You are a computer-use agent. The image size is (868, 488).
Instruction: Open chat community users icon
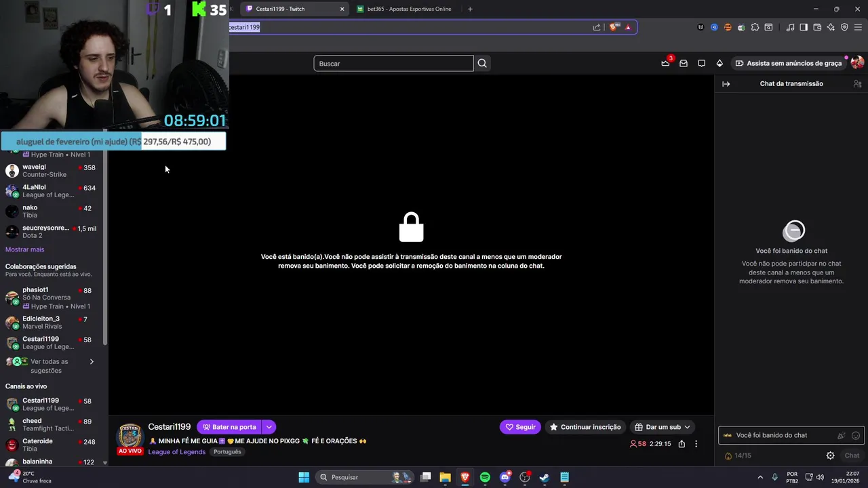coord(857,84)
